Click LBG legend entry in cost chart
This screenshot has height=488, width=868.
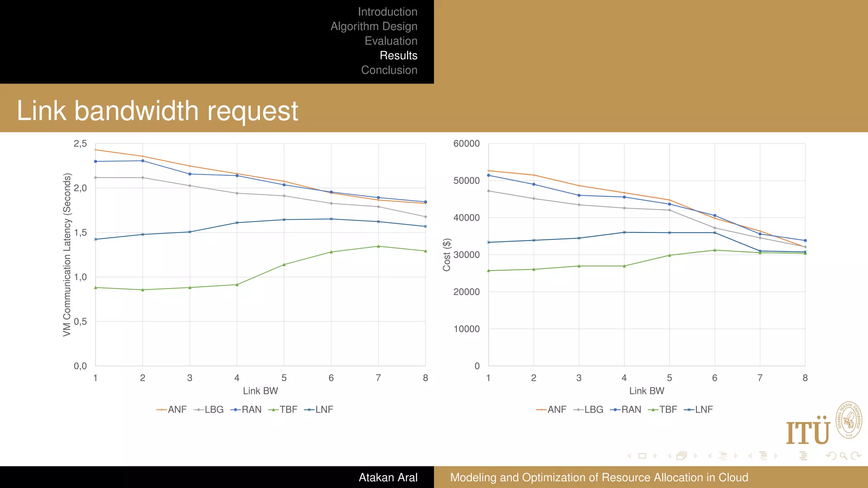point(588,410)
